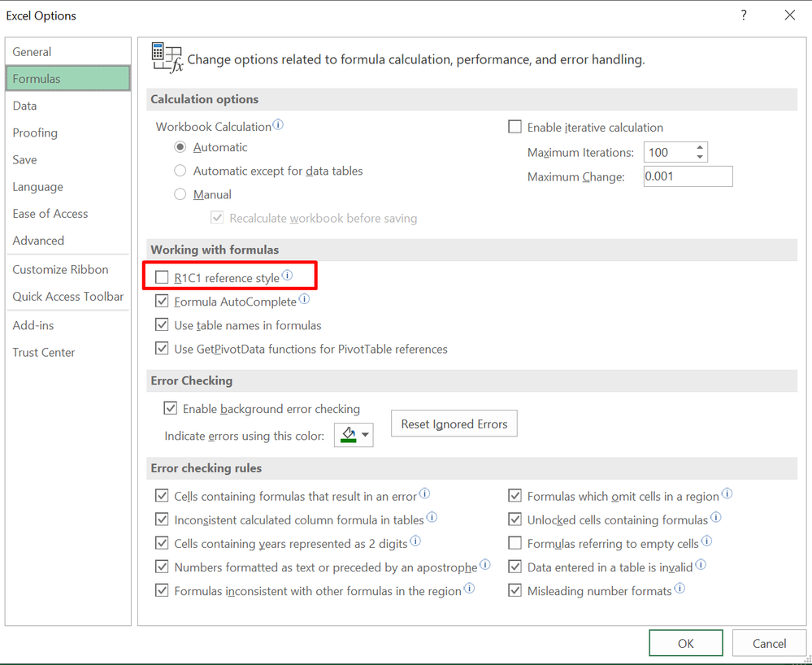The width and height of the screenshot is (812, 665).
Task: Select Automatic except for data tables
Action: (180, 171)
